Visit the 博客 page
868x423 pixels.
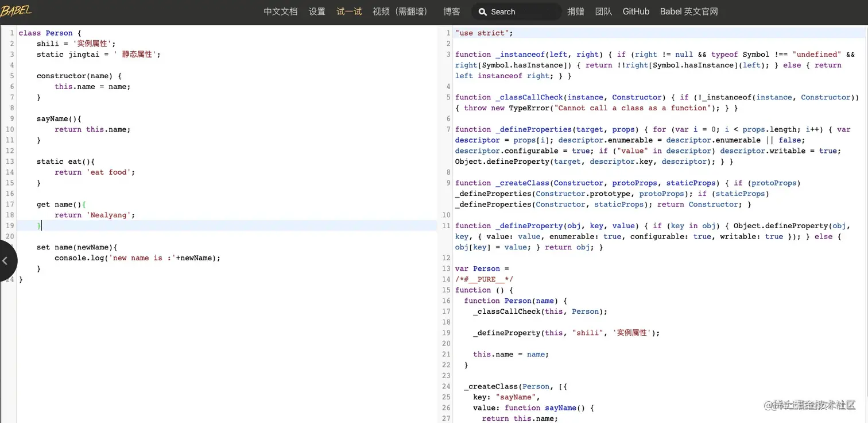(452, 11)
